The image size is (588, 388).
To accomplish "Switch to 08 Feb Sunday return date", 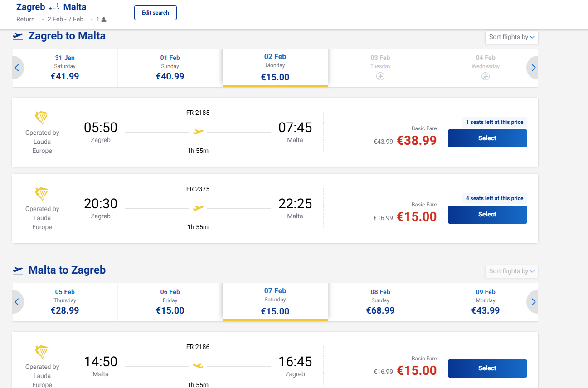I will pos(380,301).
